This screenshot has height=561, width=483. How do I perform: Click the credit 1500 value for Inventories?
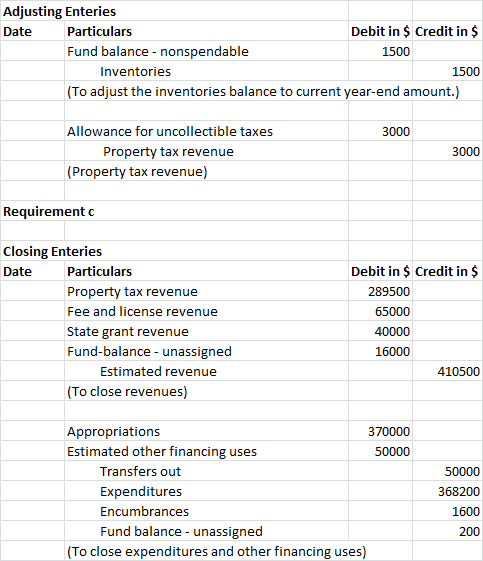[x=465, y=72]
